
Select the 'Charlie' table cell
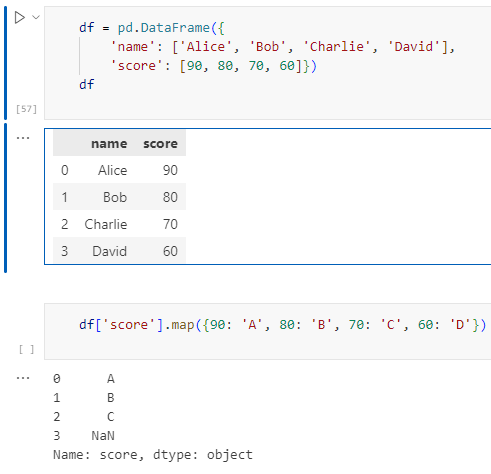pyautogui.click(x=106, y=224)
